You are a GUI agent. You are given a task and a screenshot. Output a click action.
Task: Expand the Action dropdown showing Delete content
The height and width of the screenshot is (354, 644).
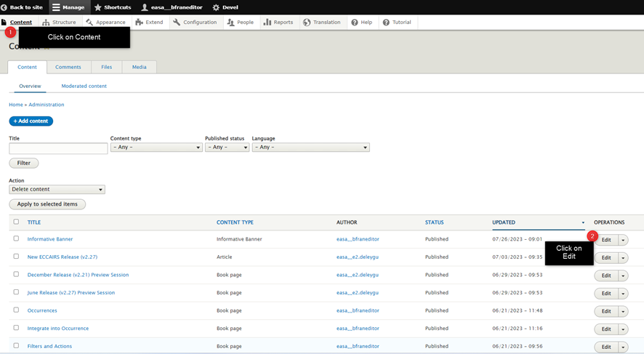(57, 190)
